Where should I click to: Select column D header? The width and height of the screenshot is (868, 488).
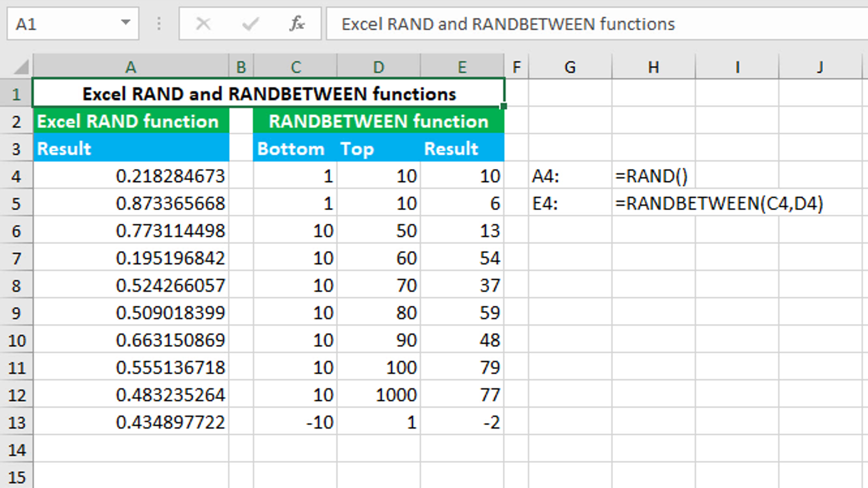378,67
